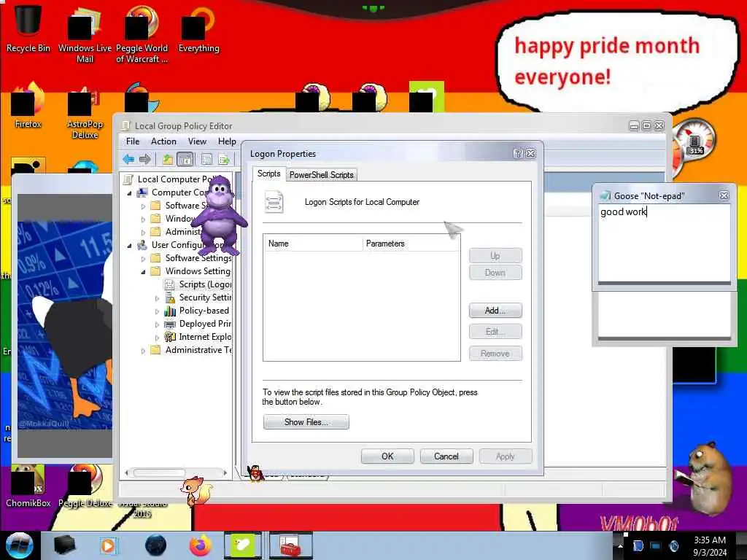747x560 pixels.
Task: Expand the Software Settings folder under Computer Configuration
Action: coord(143,206)
